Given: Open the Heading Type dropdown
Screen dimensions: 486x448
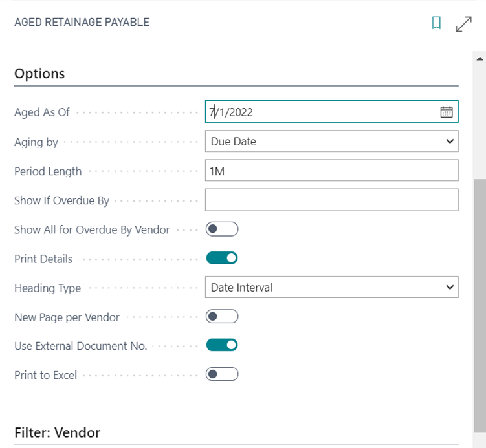Looking at the screenshot, I should 331,287.
